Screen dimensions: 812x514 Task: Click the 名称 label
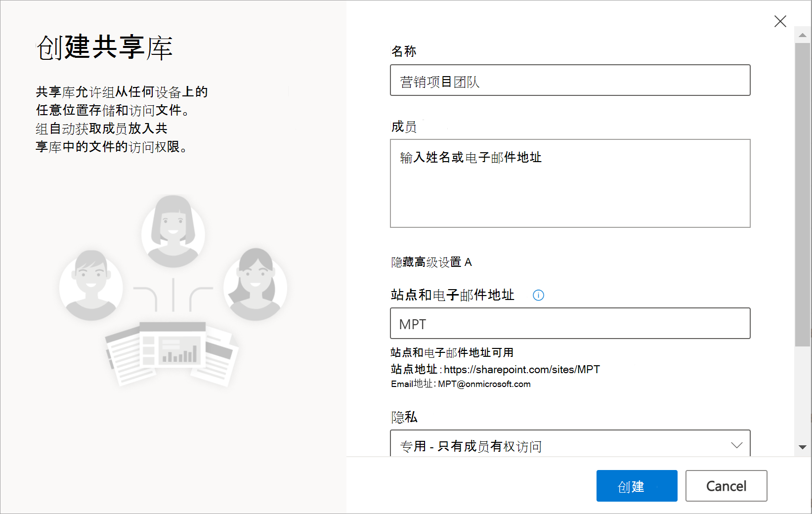click(404, 51)
